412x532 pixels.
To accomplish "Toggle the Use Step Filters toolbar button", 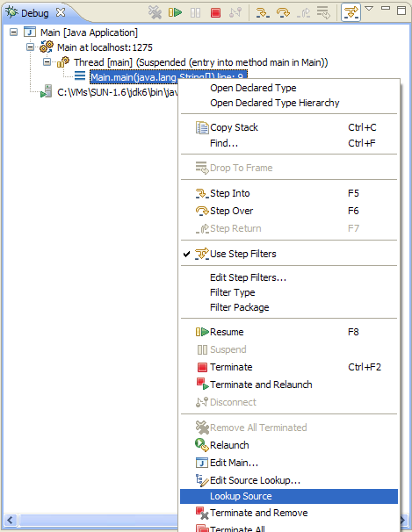I will point(351,12).
